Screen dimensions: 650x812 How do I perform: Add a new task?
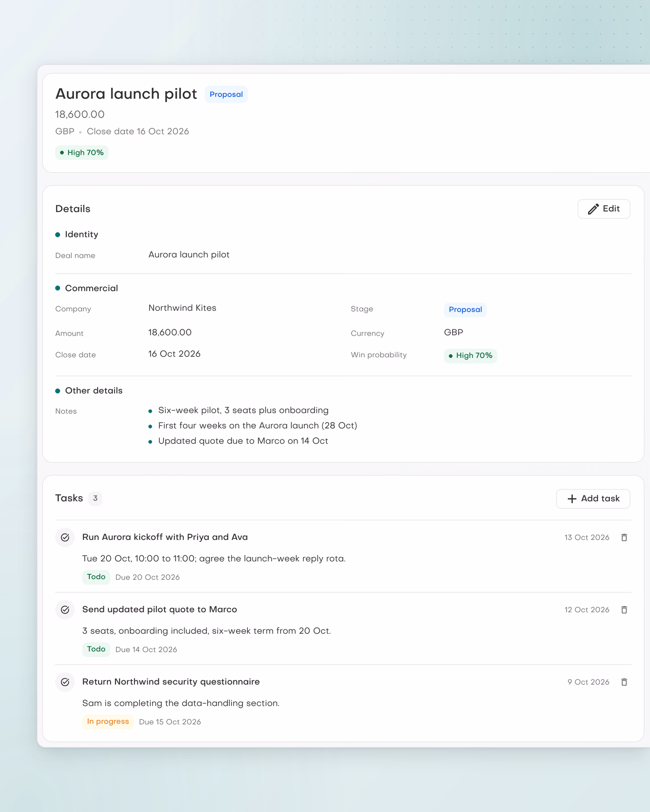(593, 498)
